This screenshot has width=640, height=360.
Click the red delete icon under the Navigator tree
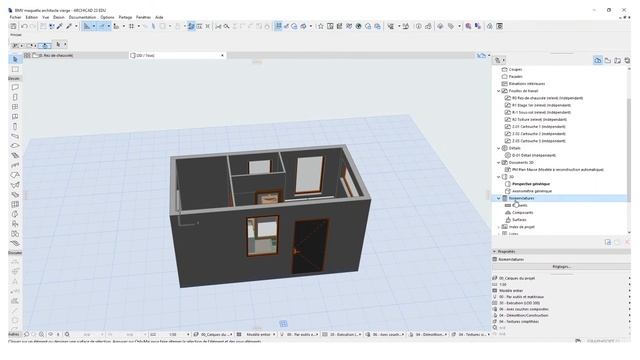pyautogui.click(x=627, y=242)
